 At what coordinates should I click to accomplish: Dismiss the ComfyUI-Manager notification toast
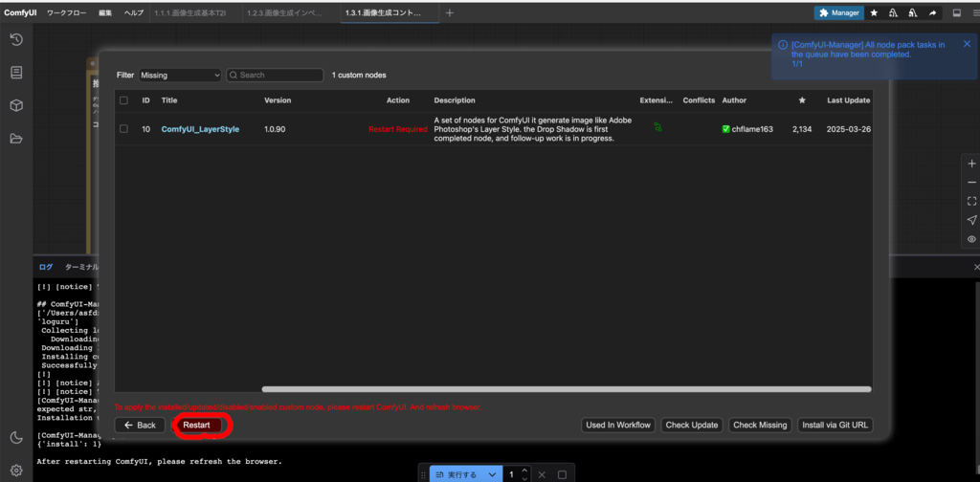pyautogui.click(x=967, y=44)
